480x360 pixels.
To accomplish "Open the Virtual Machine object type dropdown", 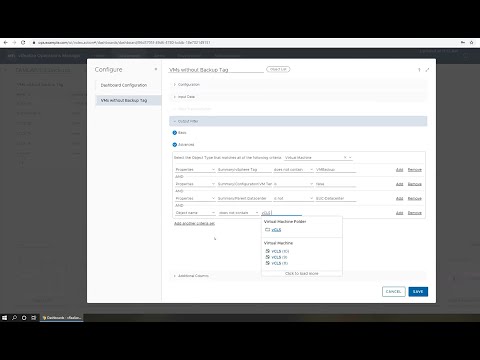I will (350, 157).
